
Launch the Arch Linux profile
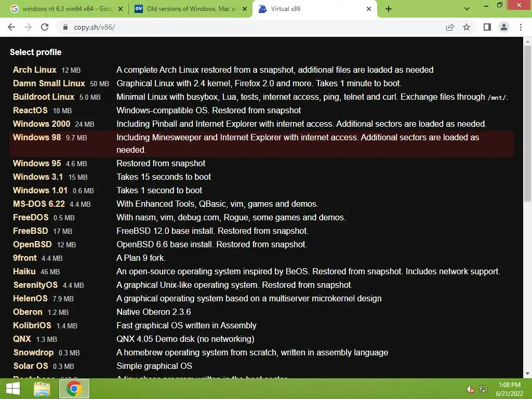click(35, 70)
